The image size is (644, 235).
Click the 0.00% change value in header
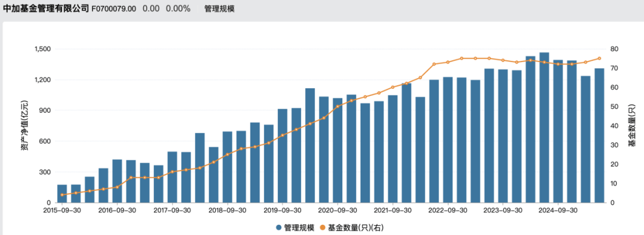pyautogui.click(x=178, y=8)
